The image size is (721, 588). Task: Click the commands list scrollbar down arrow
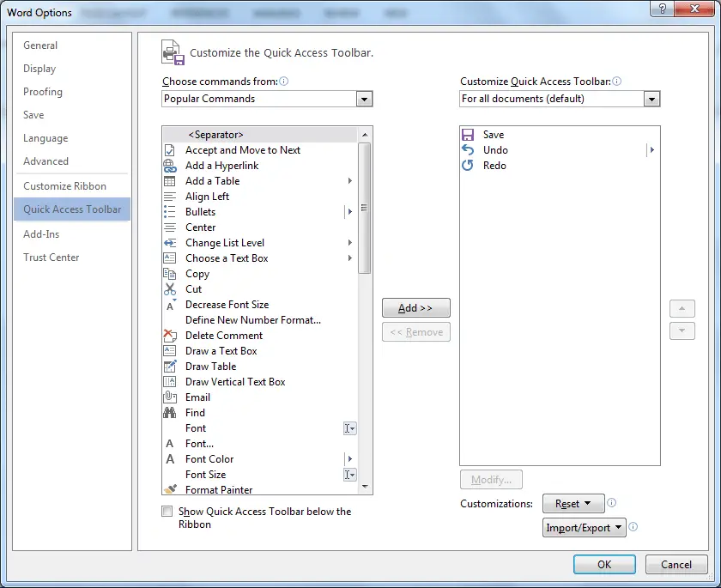[x=365, y=487]
